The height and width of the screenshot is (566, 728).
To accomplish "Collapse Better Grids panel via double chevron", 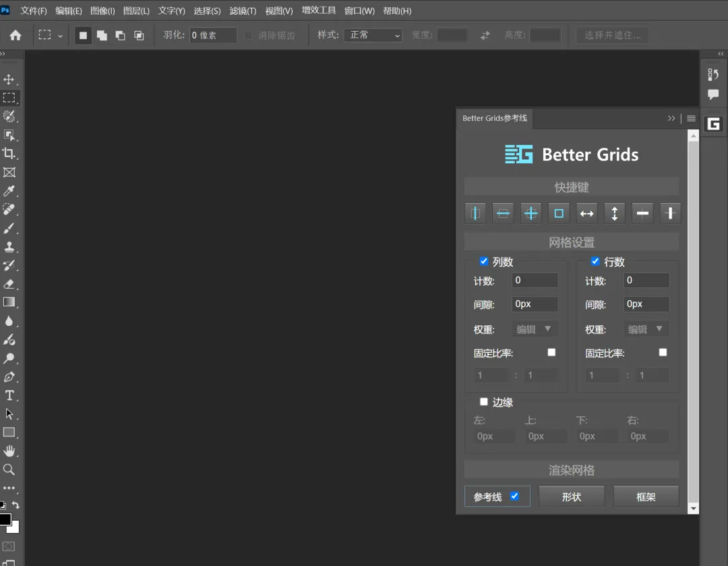I will click(671, 119).
